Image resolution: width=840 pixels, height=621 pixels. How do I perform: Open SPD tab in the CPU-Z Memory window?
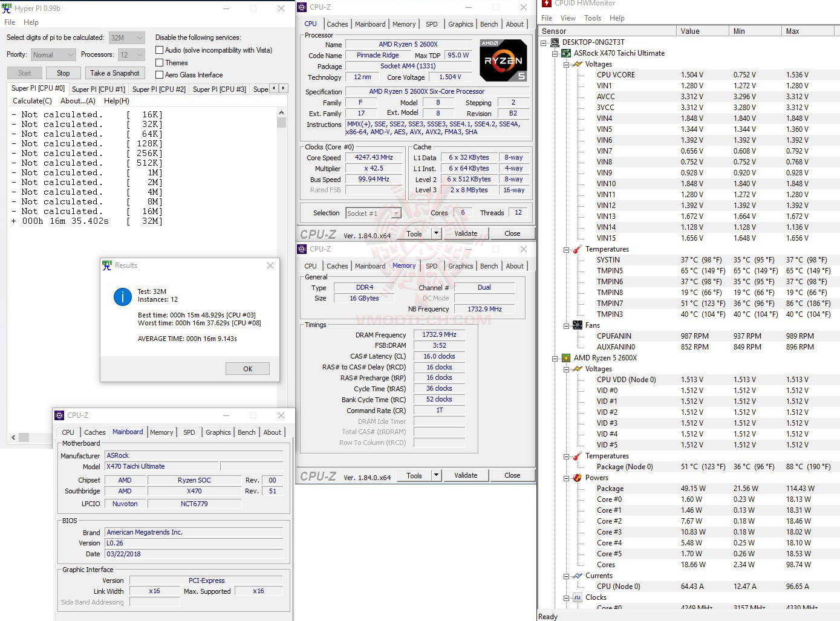tap(431, 266)
